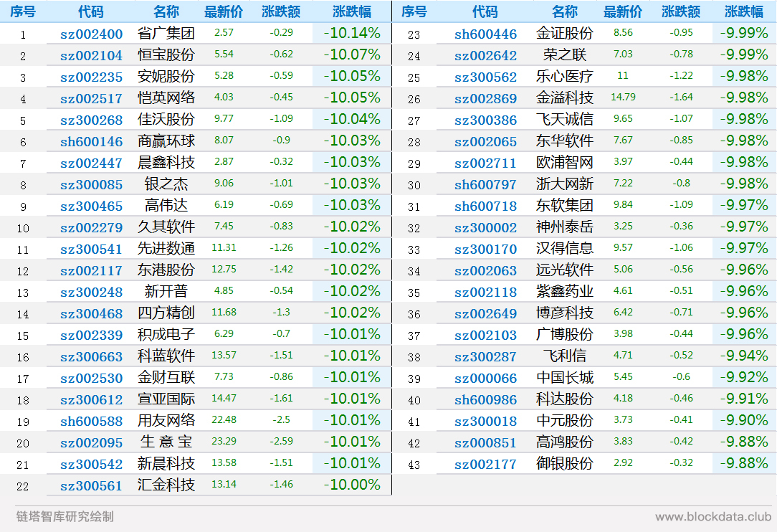Click stock code sz300542

91,464
